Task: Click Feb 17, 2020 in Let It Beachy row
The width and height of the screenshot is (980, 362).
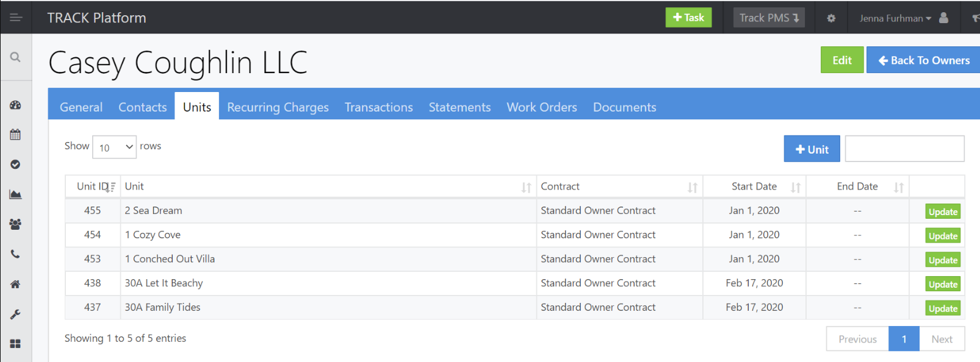Action: (x=754, y=283)
